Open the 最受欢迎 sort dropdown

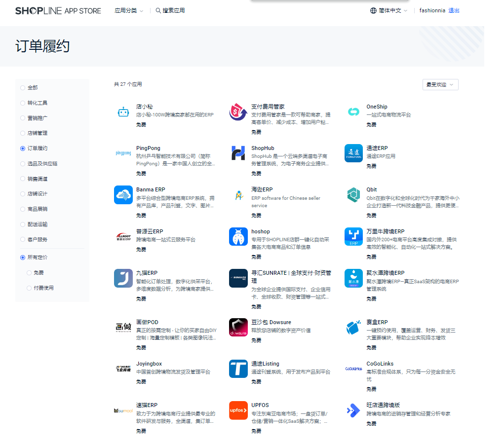click(x=440, y=85)
